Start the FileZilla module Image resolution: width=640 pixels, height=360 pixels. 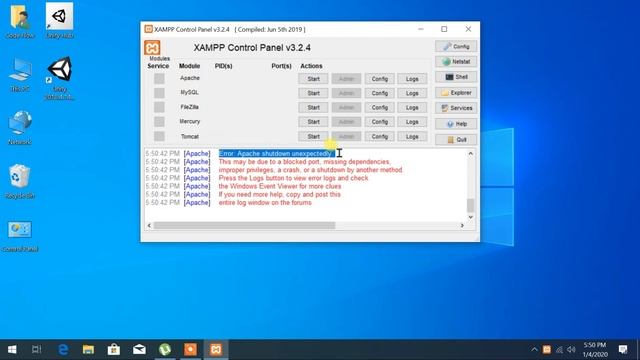coord(313,107)
